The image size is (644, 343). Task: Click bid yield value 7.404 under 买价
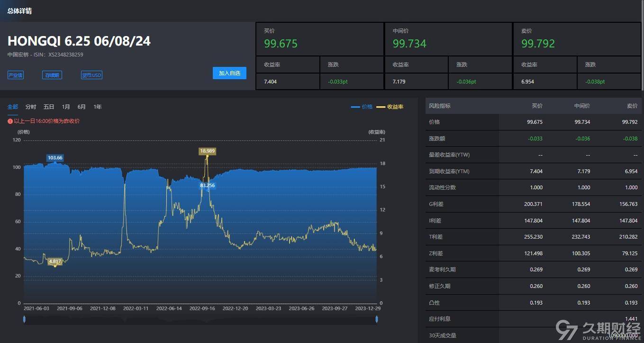270,82
